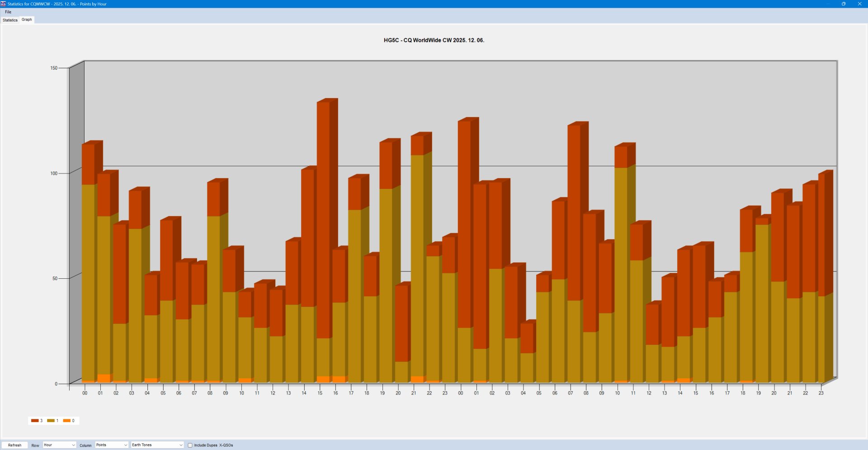Switch to the Statistics tab

point(10,20)
